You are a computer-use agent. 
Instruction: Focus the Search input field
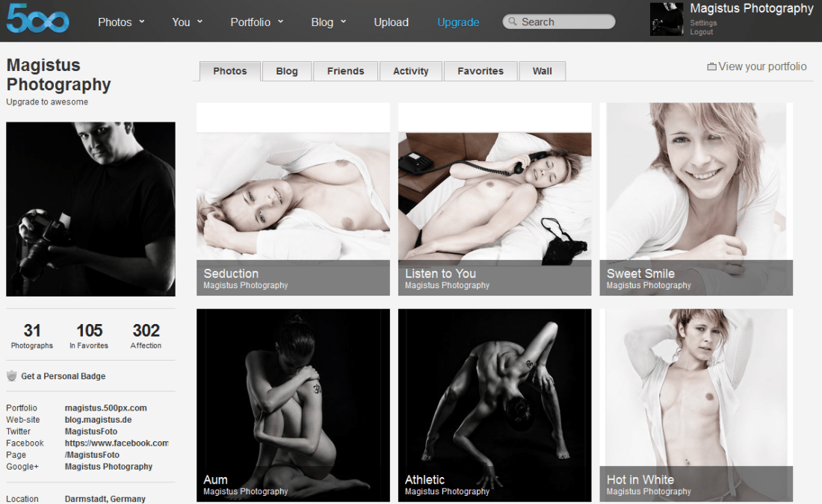[564, 22]
